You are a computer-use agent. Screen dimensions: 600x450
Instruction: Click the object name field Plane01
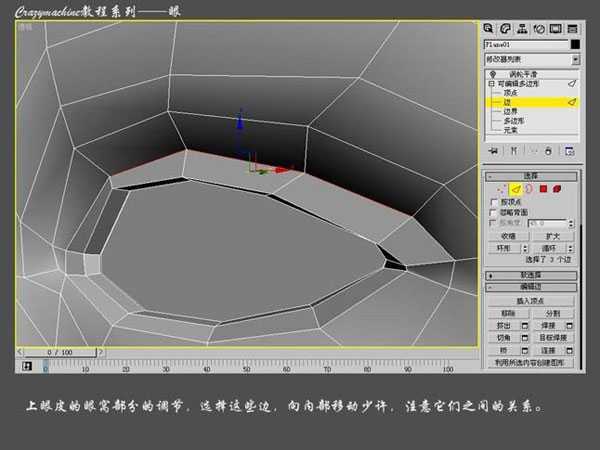click(526, 44)
